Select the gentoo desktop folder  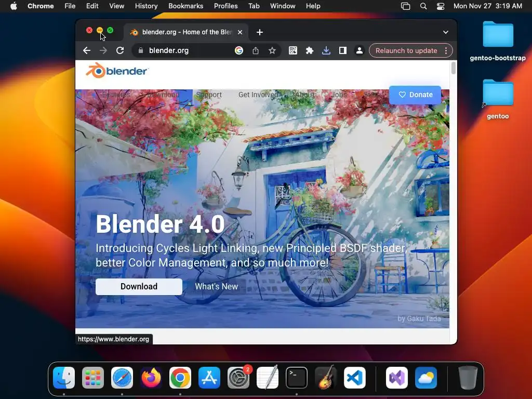pos(498,99)
